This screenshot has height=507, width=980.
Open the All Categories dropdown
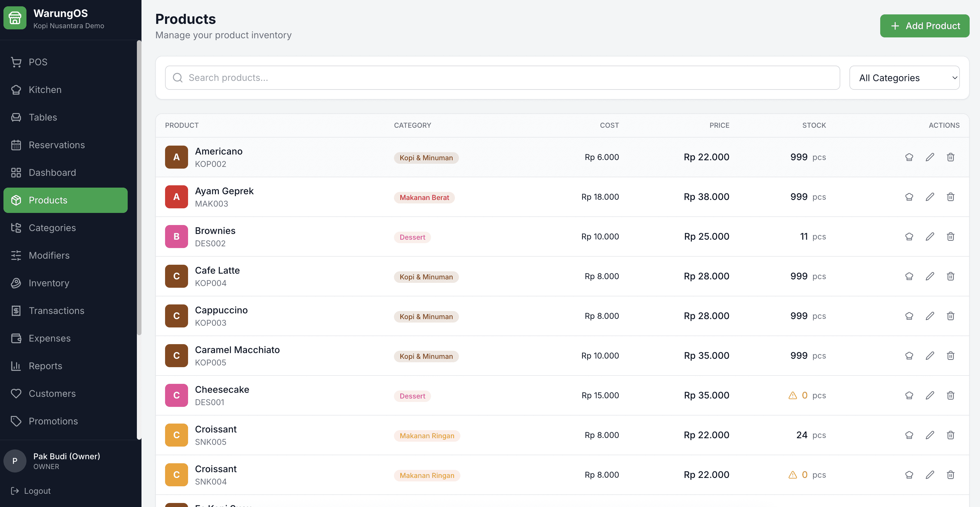tap(904, 78)
